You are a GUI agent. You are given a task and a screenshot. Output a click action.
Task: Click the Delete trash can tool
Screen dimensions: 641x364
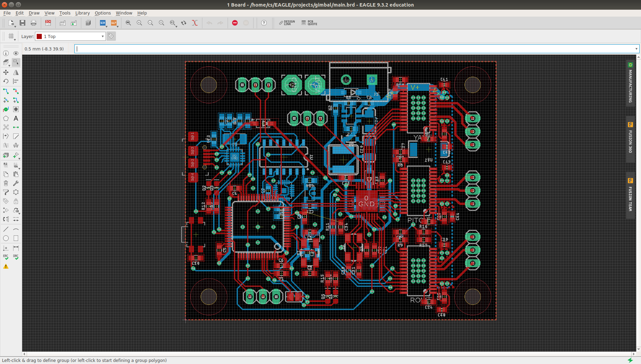[x=6, y=183]
